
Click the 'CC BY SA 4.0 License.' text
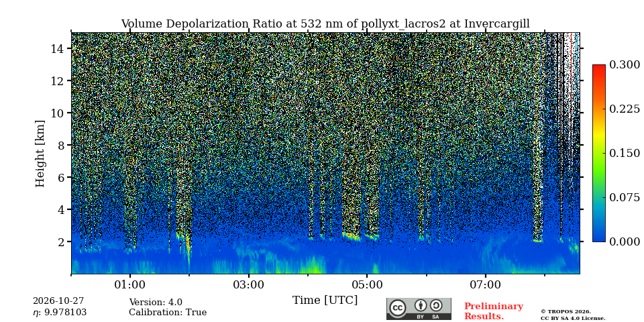point(573,318)
